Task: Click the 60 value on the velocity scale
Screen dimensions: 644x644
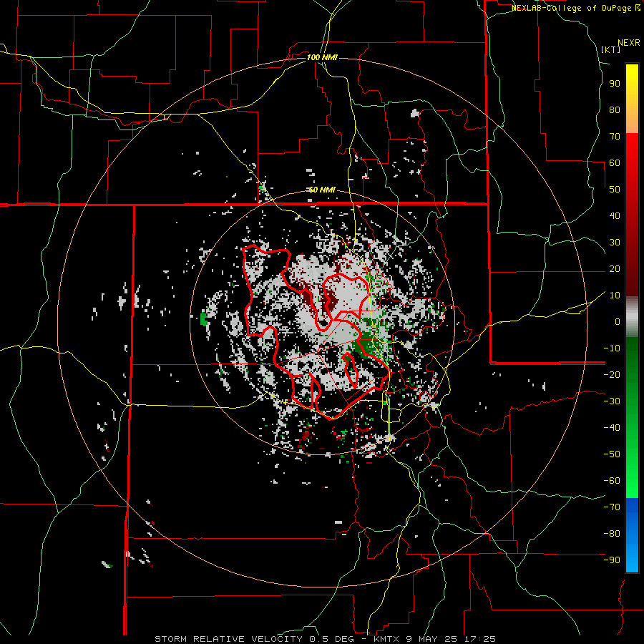Action: pos(615,163)
